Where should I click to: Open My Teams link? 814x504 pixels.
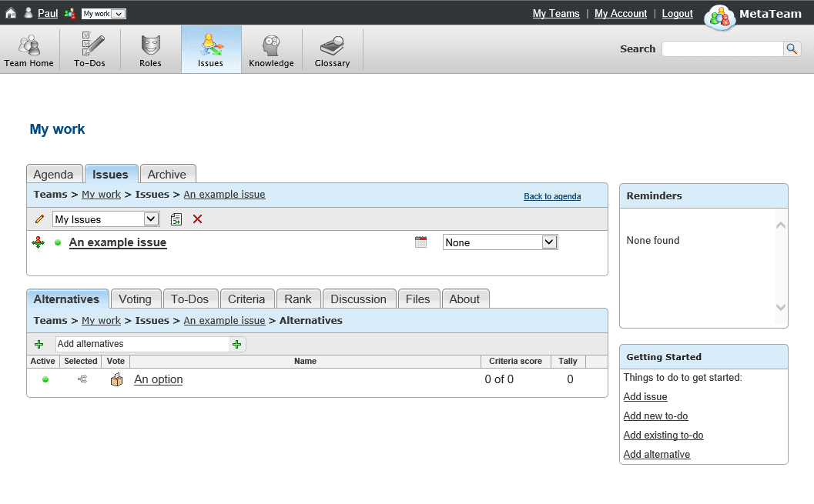click(x=556, y=14)
